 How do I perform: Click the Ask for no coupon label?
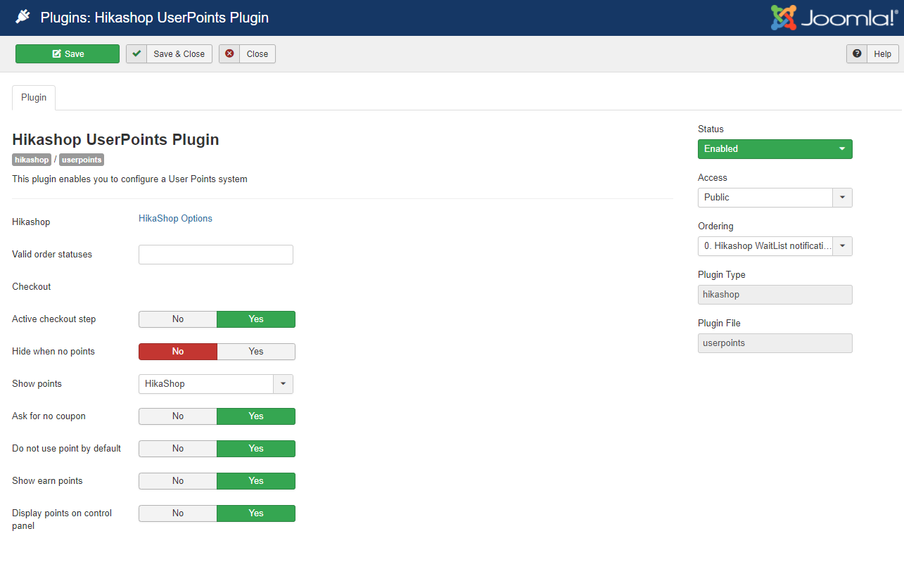tap(49, 416)
